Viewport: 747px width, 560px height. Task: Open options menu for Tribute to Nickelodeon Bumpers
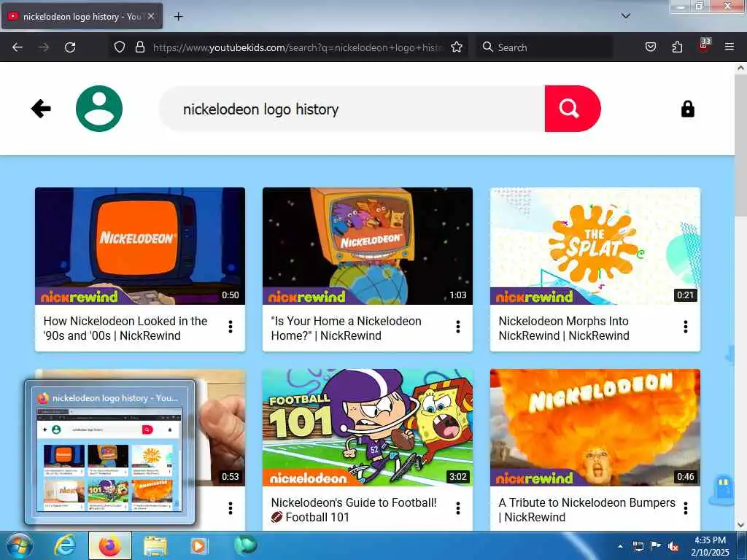point(686,508)
